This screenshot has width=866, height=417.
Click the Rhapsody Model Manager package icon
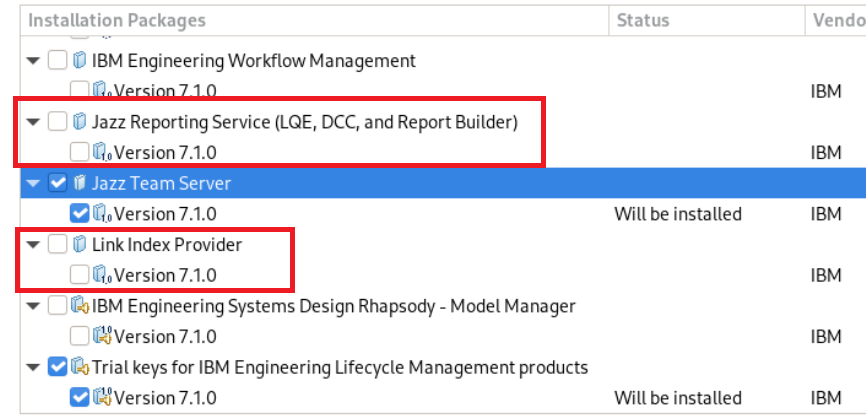pos(80,305)
